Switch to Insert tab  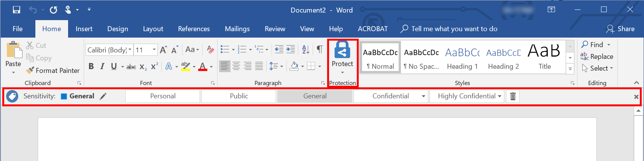click(x=84, y=29)
